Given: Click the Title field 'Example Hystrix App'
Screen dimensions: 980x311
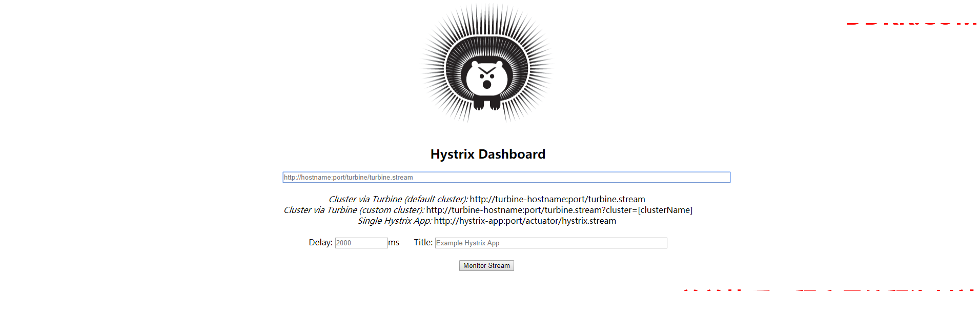Looking at the screenshot, I should (x=551, y=243).
